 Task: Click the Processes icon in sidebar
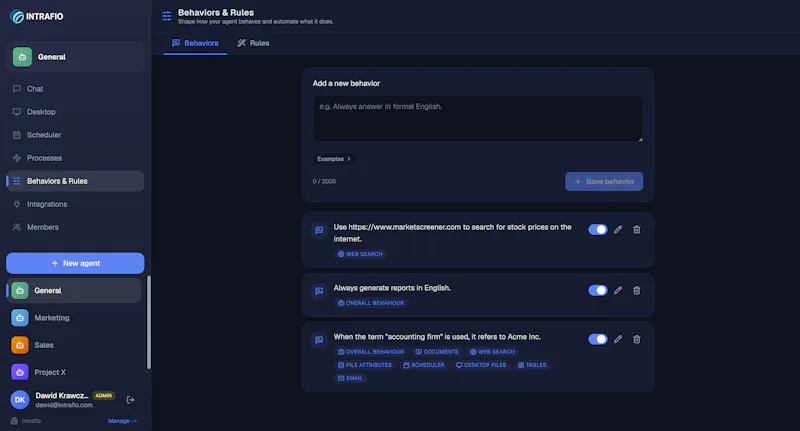pos(17,158)
